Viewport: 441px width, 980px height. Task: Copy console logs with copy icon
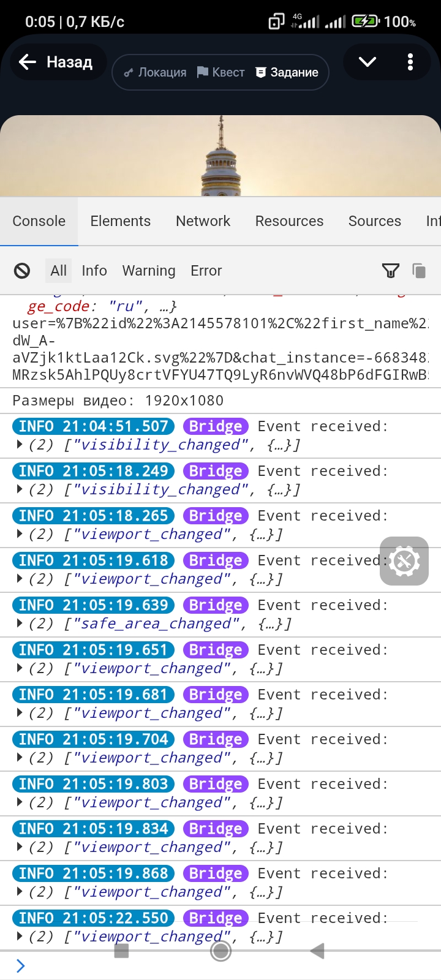[419, 271]
